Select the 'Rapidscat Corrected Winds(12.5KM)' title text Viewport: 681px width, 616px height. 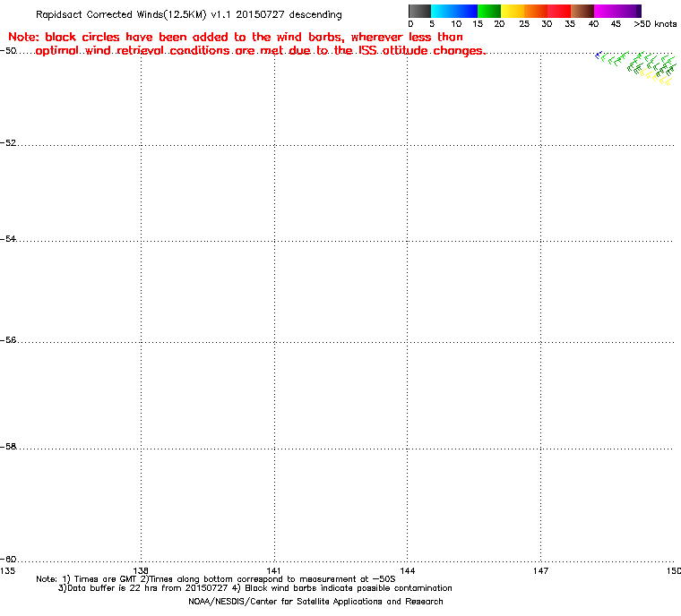coord(121,14)
